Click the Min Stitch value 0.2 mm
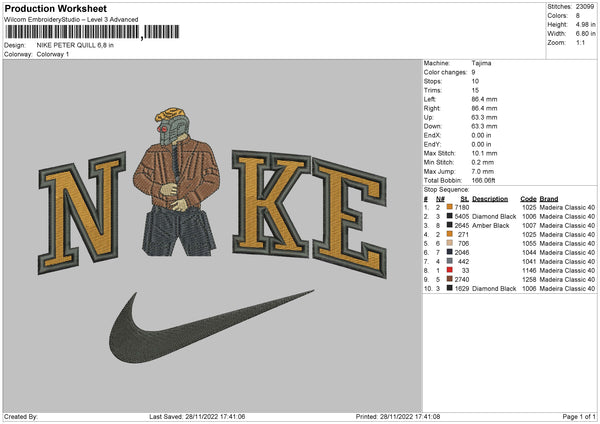Viewport: 600px width, 424px height. [x=483, y=162]
